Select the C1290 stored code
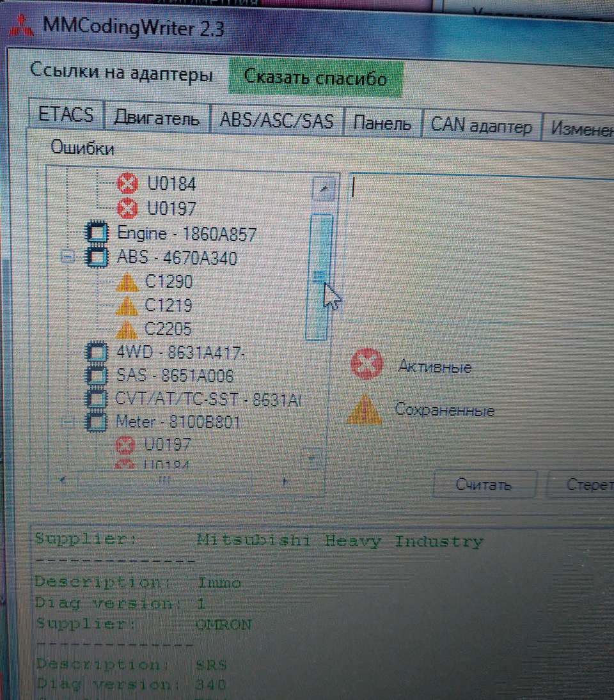This screenshot has height=700, width=614. pos(169,282)
